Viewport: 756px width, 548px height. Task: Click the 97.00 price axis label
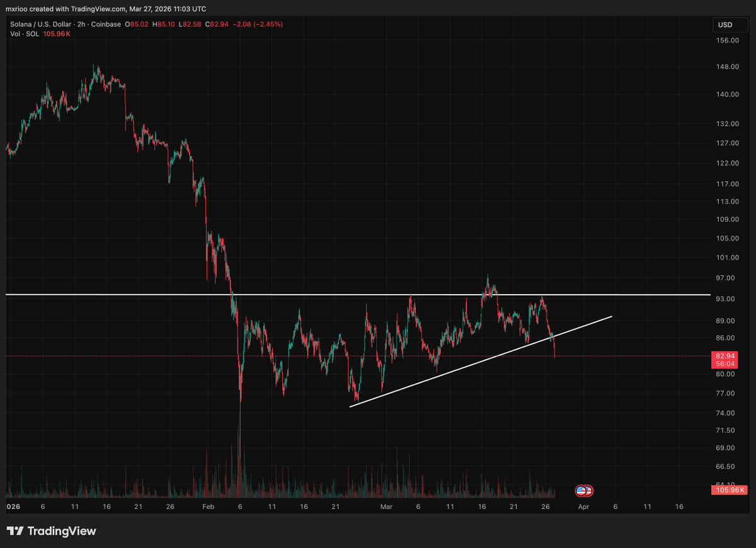pyautogui.click(x=726, y=278)
